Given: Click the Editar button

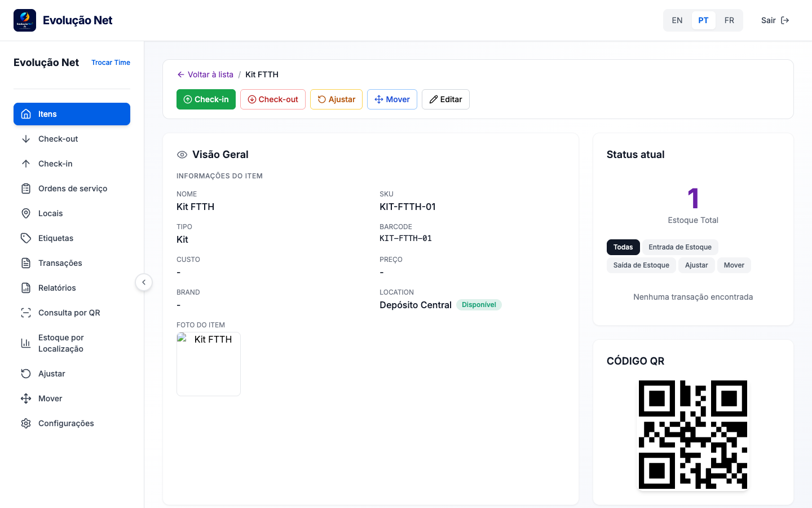Looking at the screenshot, I should point(445,99).
